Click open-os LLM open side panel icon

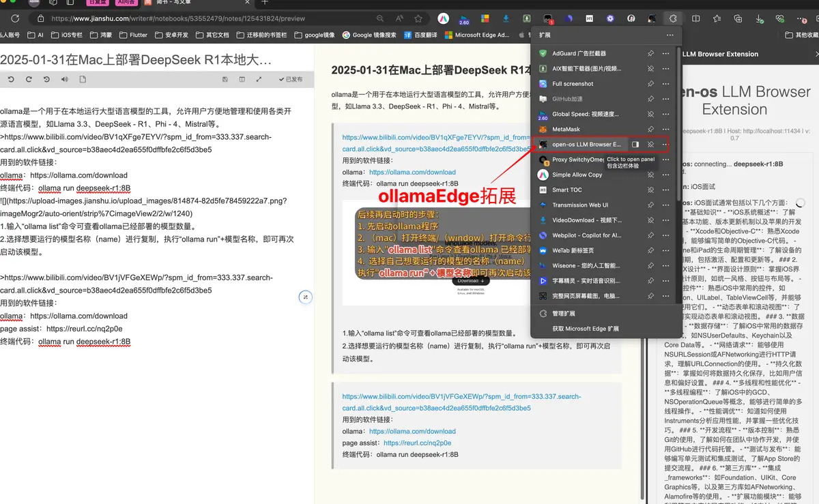click(635, 145)
